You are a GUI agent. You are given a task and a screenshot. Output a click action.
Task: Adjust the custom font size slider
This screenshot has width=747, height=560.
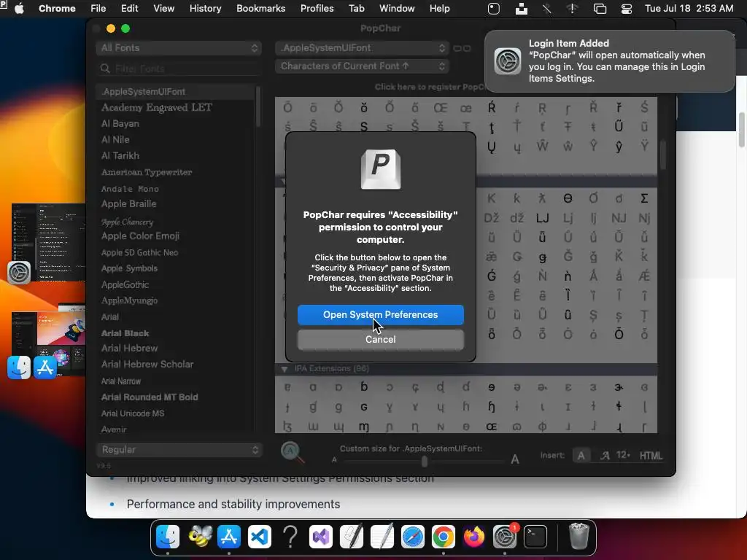point(424,461)
